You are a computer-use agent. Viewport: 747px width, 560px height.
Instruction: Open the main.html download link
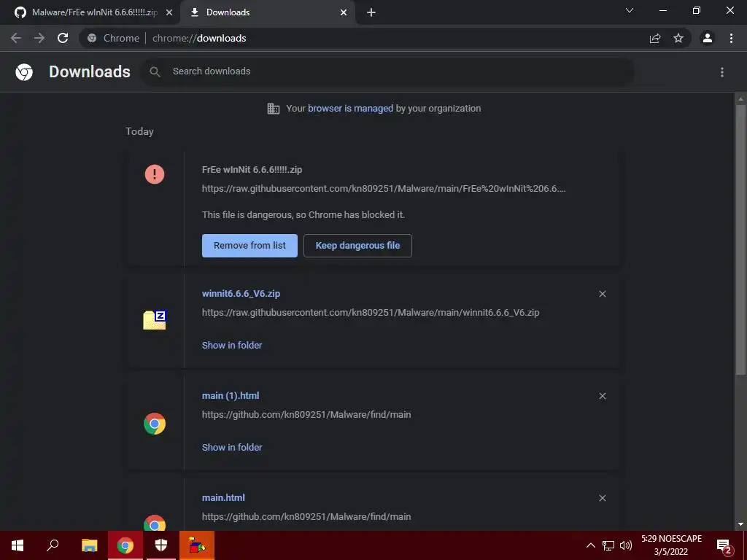[x=223, y=497]
